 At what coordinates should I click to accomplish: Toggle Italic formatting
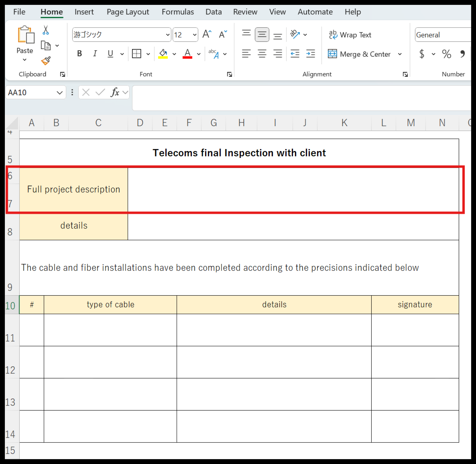coord(95,54)
